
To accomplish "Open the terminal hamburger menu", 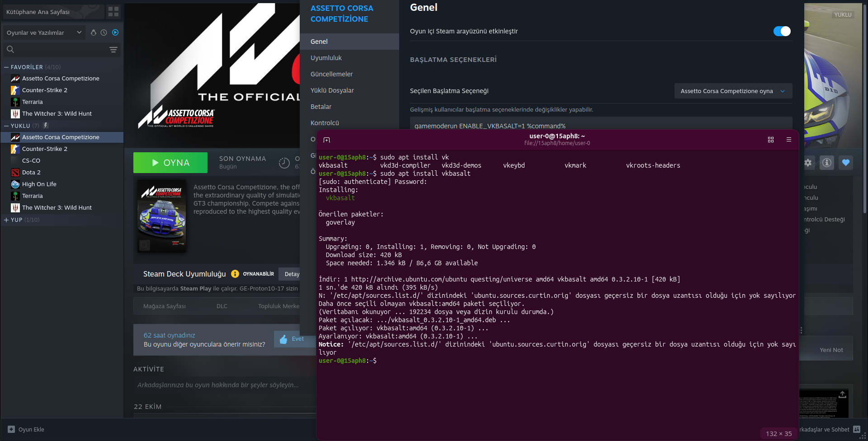I will click(789, 140).
